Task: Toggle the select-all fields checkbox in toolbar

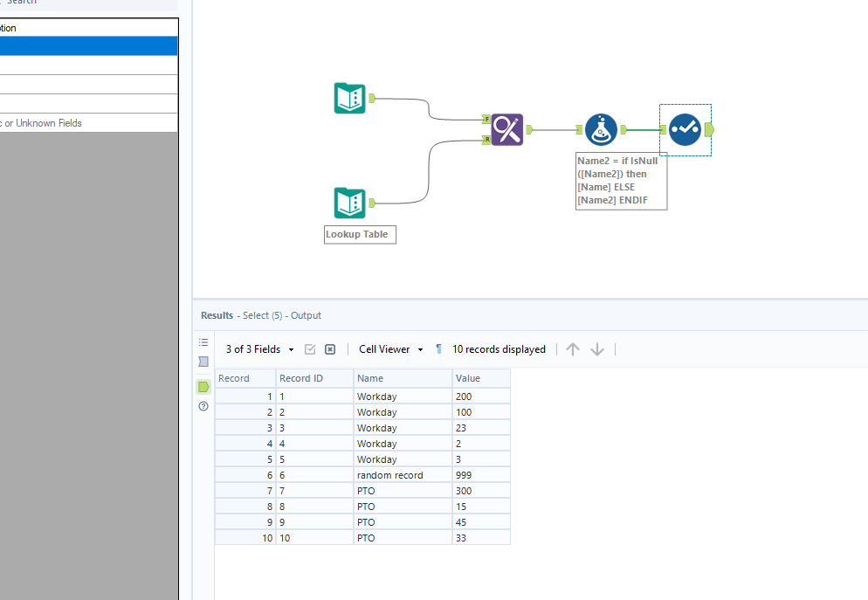Action: (x=310, y=348)
